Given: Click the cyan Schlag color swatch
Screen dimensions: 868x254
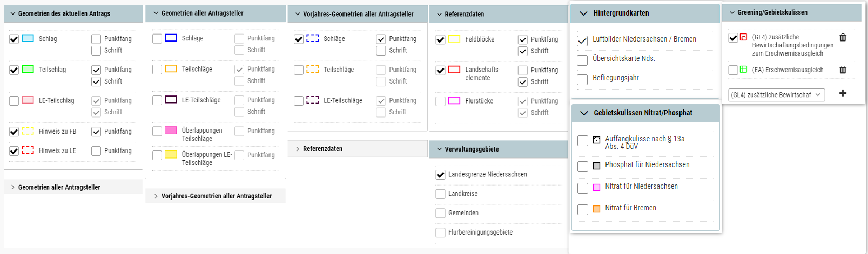Looking at the screenshot, I should (28, 38).
